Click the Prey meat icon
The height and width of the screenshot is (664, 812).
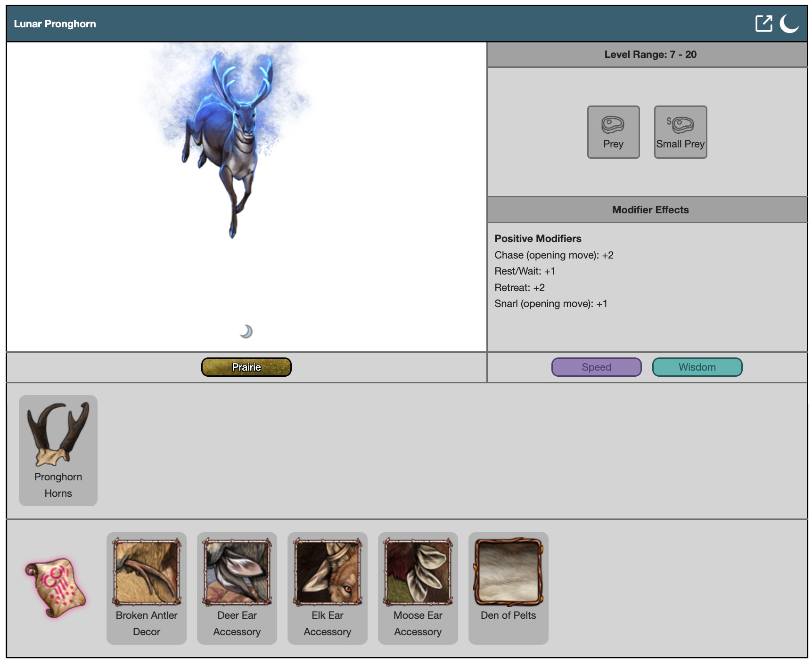[x=613, y=132]
